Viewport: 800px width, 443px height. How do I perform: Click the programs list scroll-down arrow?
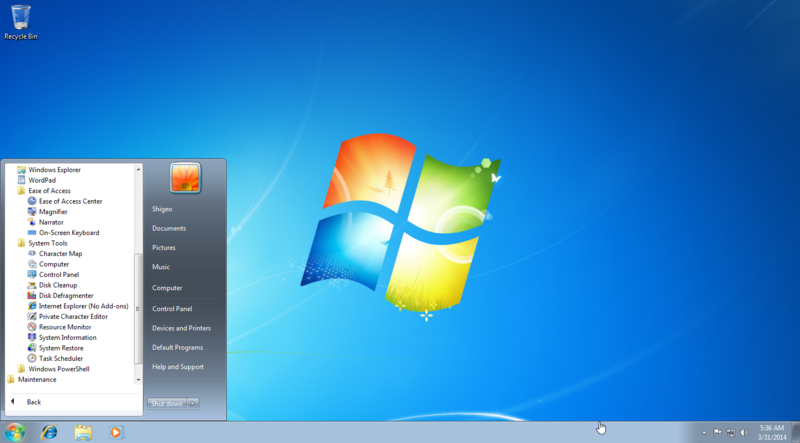click(x=138, y=380)
